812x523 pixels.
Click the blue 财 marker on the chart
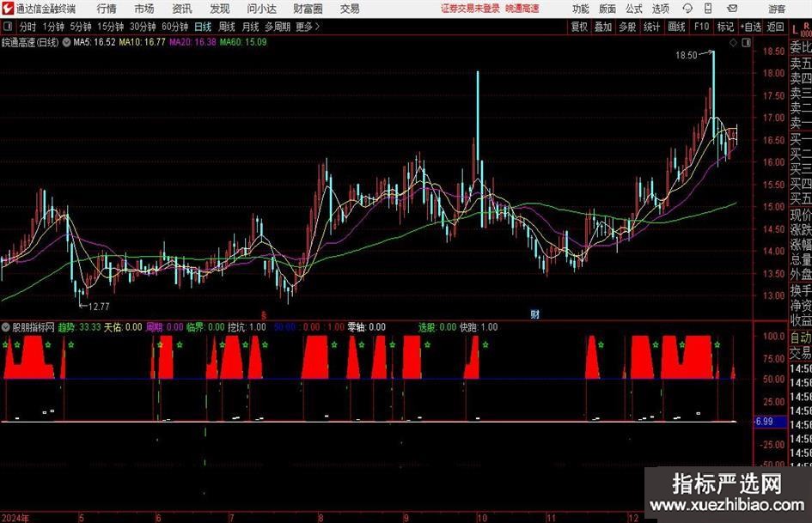pyautogui.click(x=535, y=314)
